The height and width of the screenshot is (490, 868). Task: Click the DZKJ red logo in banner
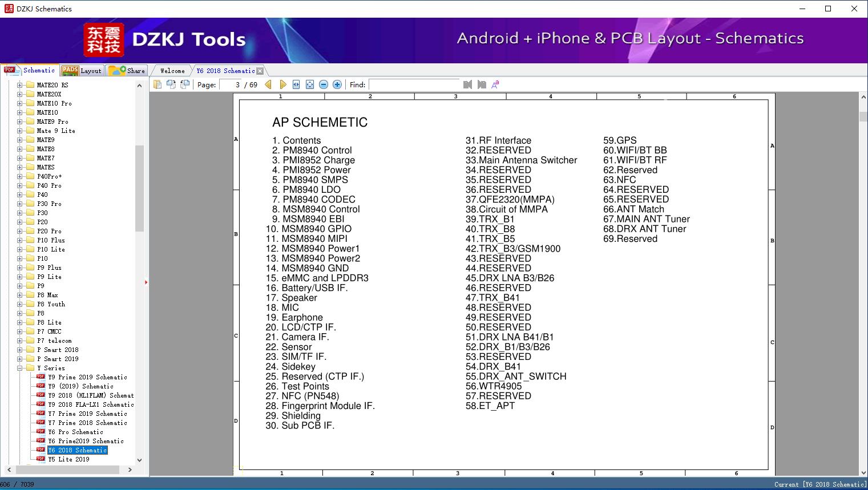104,39
